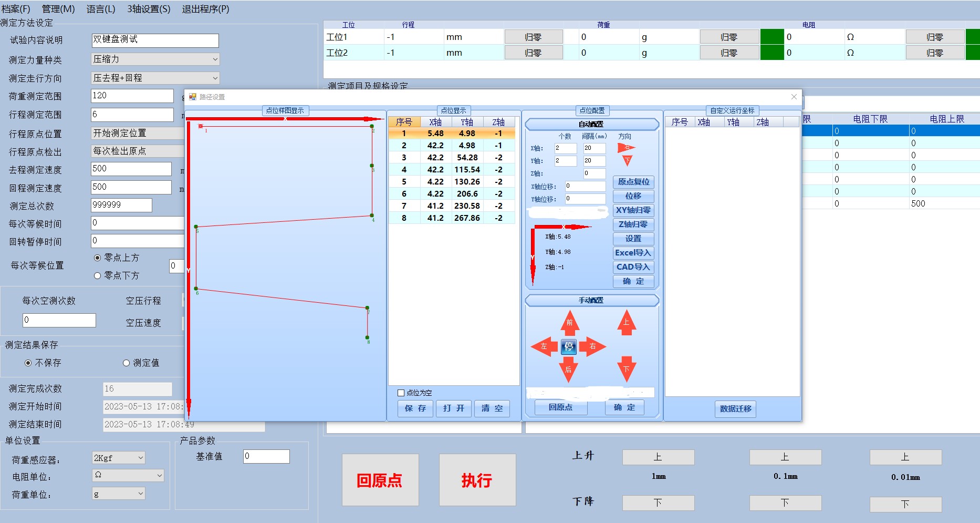Viewport: 980px width, 523px height.
Task: Click the X轴 个数 input field
Action: click(x=566, y=148)
